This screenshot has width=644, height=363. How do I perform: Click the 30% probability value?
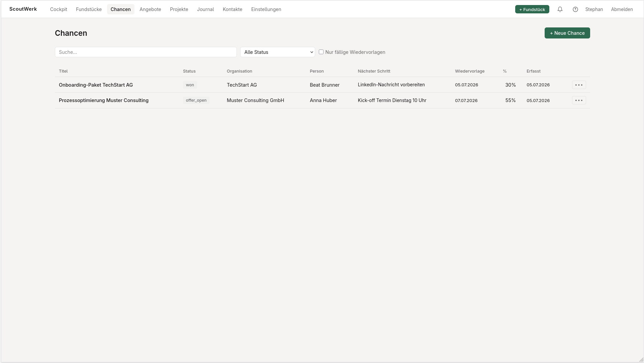point(511,85)
